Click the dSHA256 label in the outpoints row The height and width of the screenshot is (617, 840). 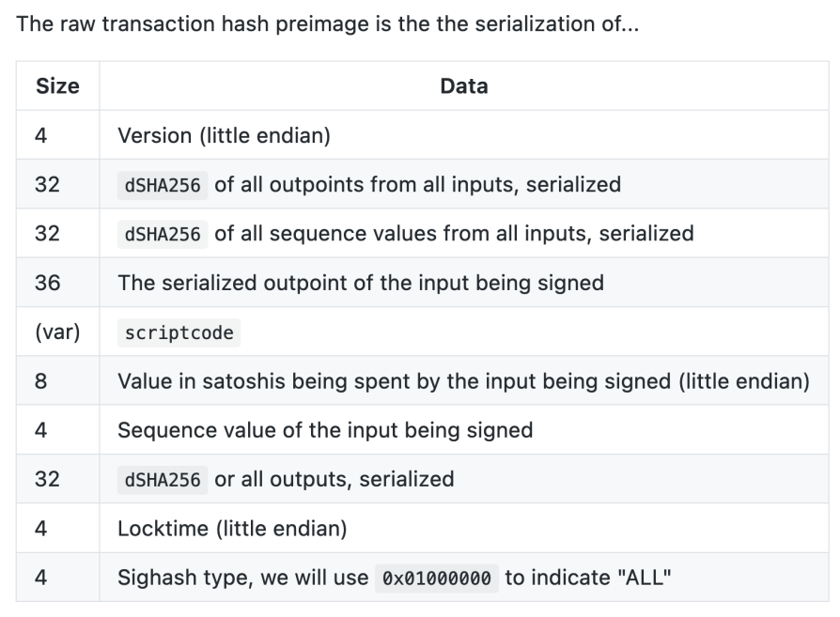pos(161,185)
